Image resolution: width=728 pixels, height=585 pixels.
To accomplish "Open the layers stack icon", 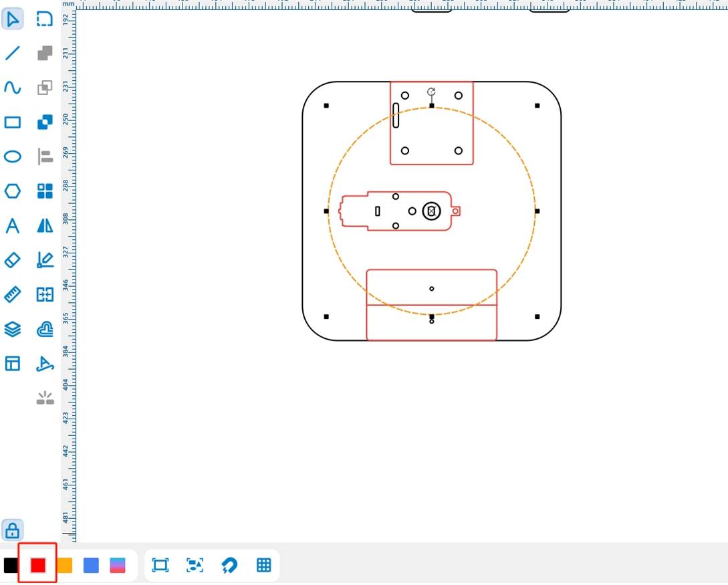I will pyautogui.click(x=13, y=329).
